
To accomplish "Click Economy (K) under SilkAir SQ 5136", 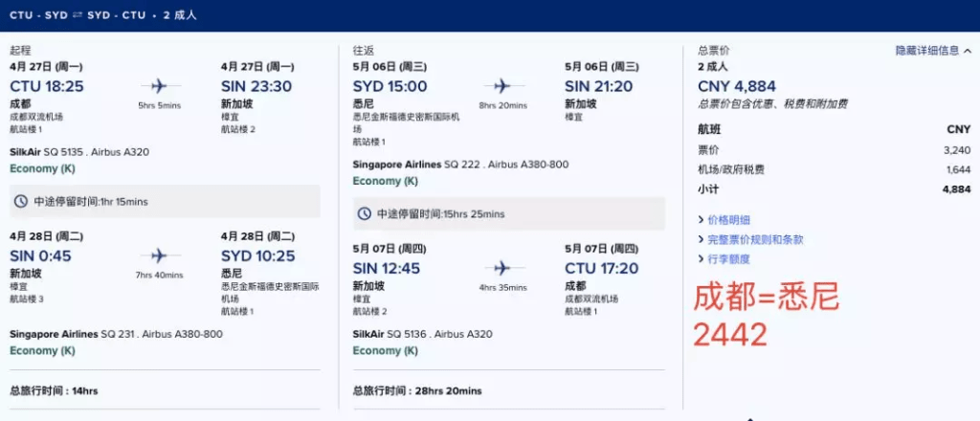I will coord(385,351).
